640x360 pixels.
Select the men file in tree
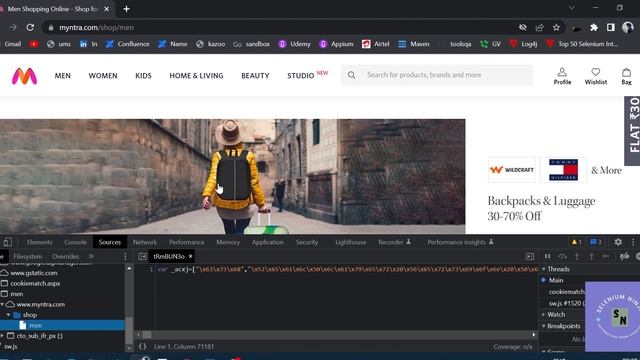coord(62,325)
